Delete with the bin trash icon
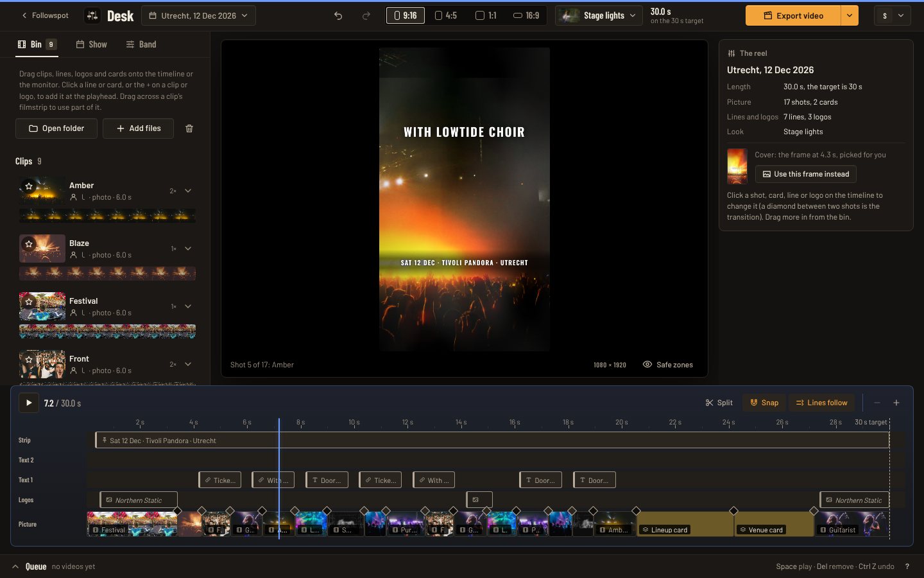This screenshot has height=578, width=924. coord(189,128)
